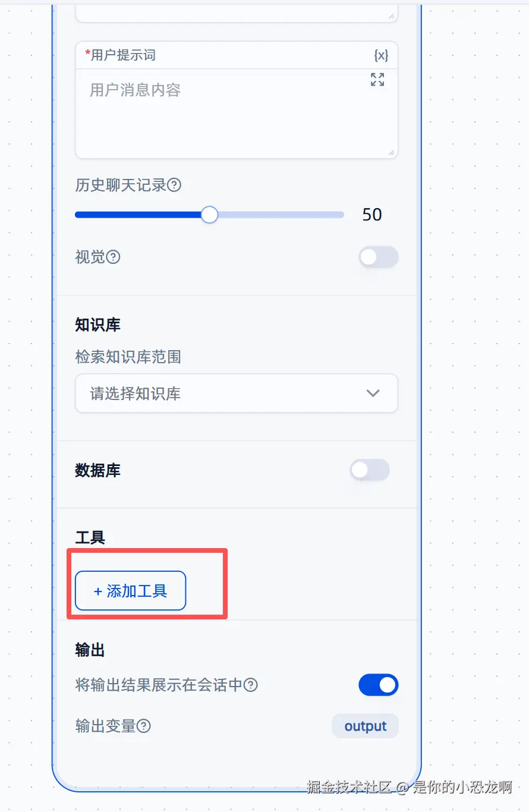This screenshot has width=529, height=812.
Task: Click the {x} variable insert icon
Action: click(381, 55)
